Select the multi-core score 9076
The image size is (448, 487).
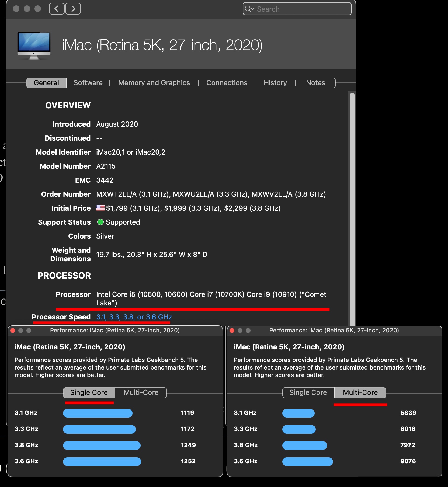click(408, 461)
